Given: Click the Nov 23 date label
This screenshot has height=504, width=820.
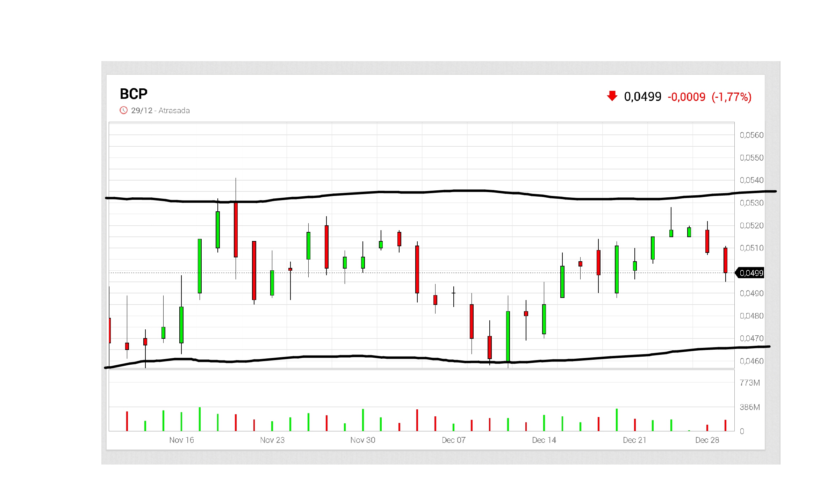Looking at the screenshot, I should [x=272, y=440].
